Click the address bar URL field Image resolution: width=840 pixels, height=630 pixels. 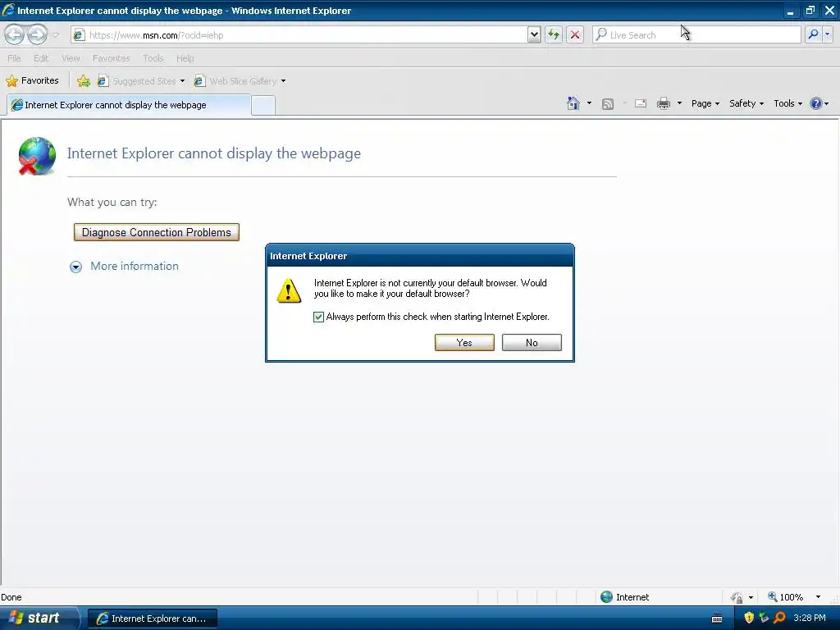click(x=299, y=34)
